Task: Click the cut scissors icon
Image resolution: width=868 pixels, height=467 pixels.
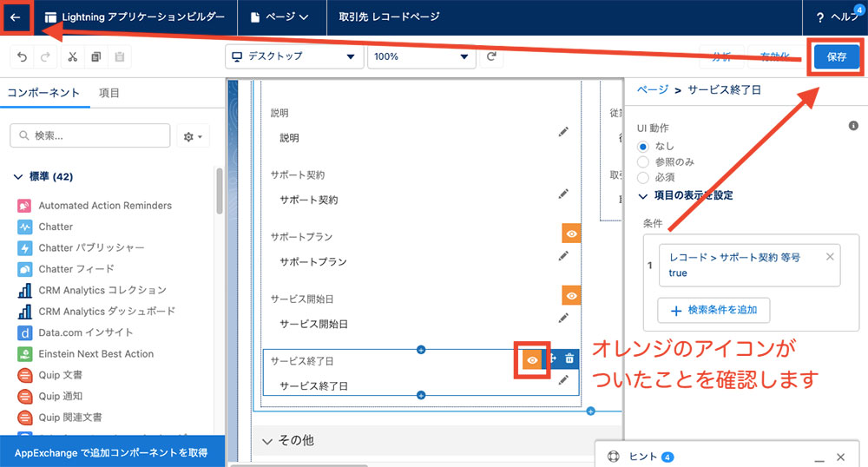Action: click(x=73, y=56)
